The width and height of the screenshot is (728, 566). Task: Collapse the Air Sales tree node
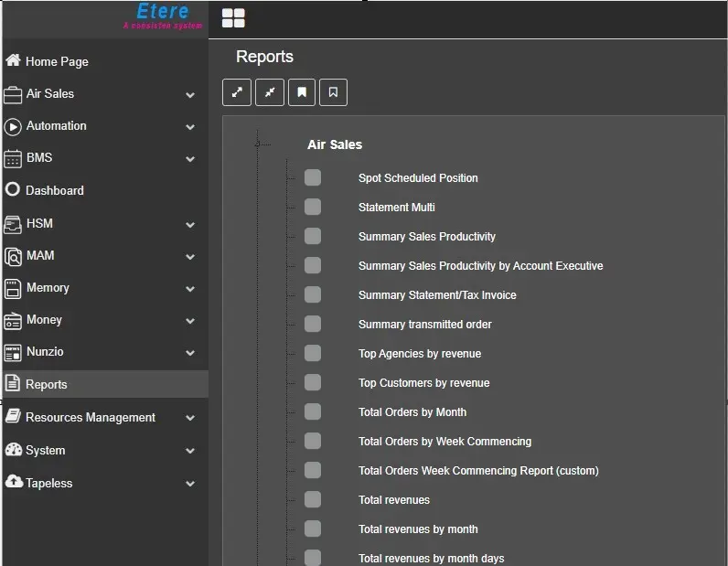tap(259, 144)
